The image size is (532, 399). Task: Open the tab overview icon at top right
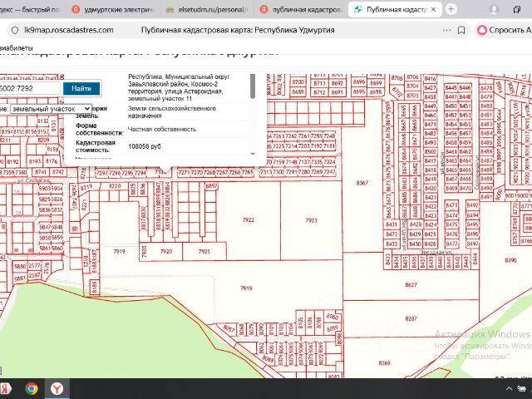(517, 9)
